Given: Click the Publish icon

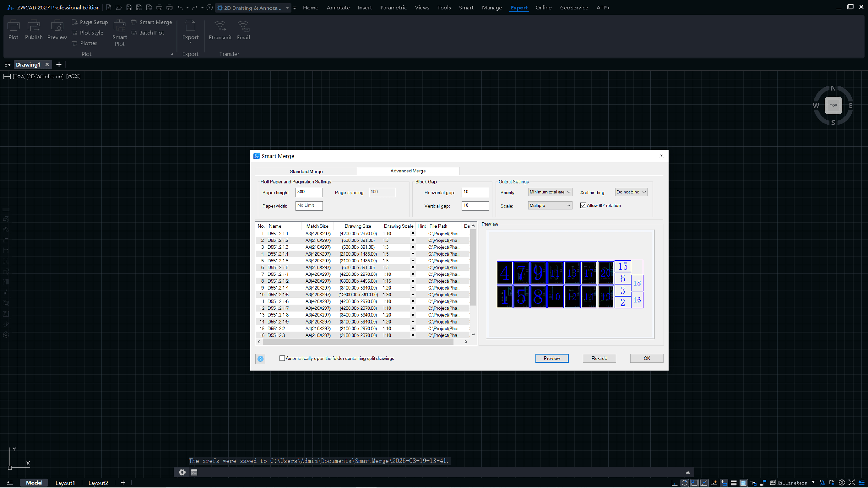Looking at the screenshot, I should click(34, 29).
